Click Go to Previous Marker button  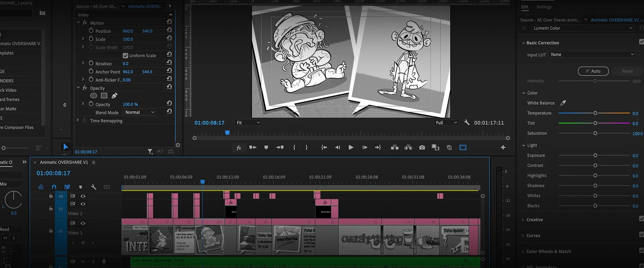253,147
